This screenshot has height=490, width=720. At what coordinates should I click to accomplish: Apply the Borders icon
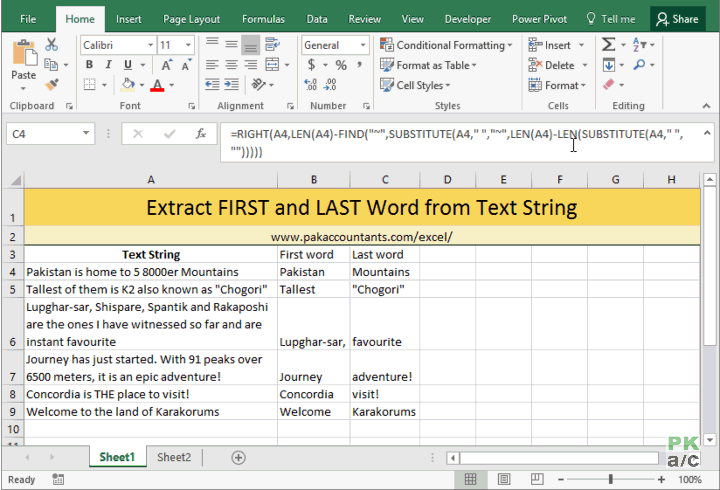point(90,84)
